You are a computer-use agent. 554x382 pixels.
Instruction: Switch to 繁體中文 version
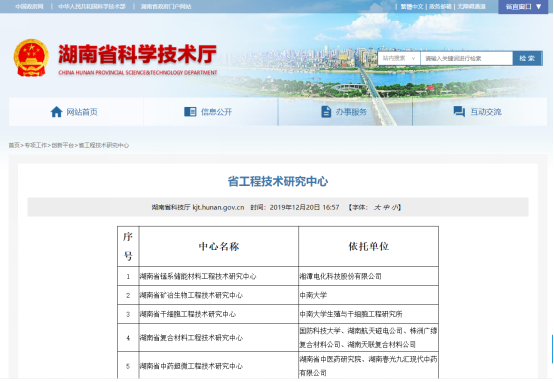(x=412, y=7)
